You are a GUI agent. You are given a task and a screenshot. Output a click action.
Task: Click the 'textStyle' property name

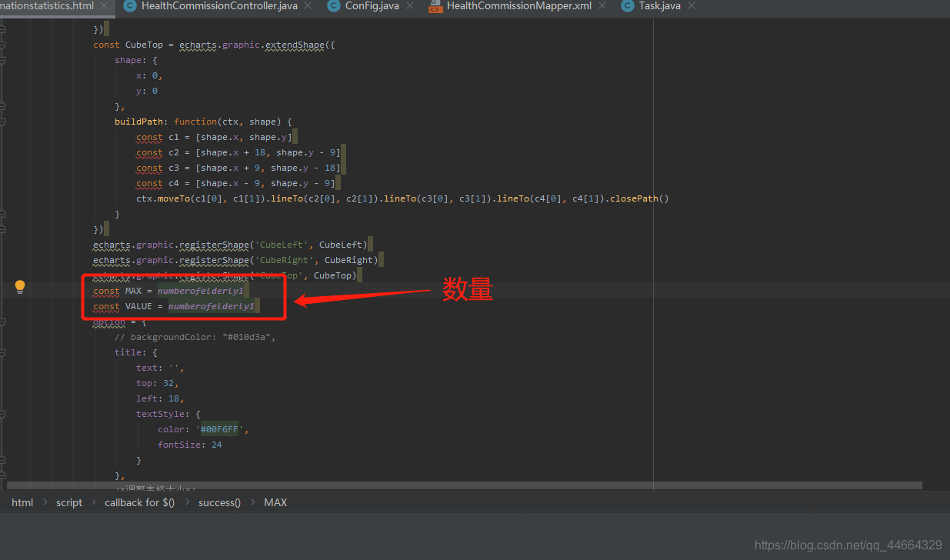click(x=160, y=414)
